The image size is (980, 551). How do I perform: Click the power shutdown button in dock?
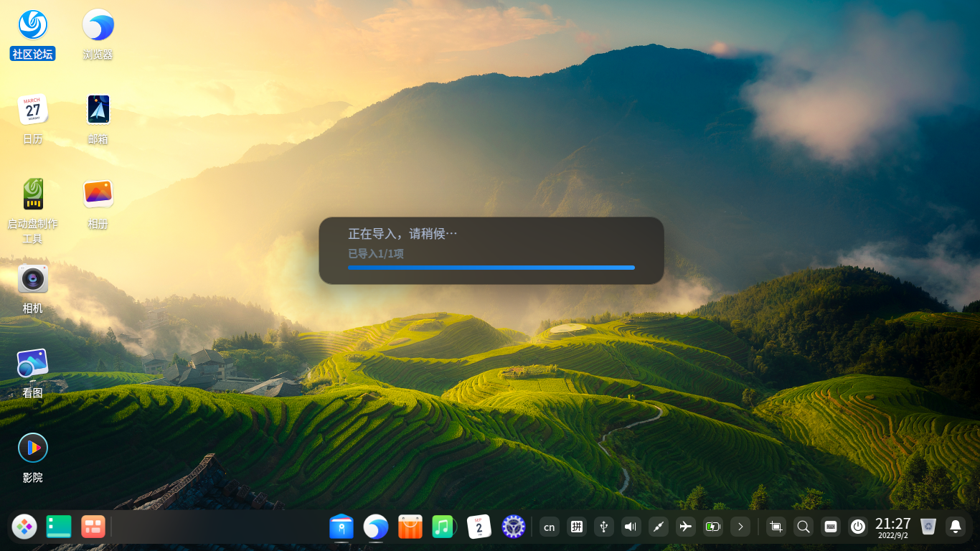click(x=857, y=527)
